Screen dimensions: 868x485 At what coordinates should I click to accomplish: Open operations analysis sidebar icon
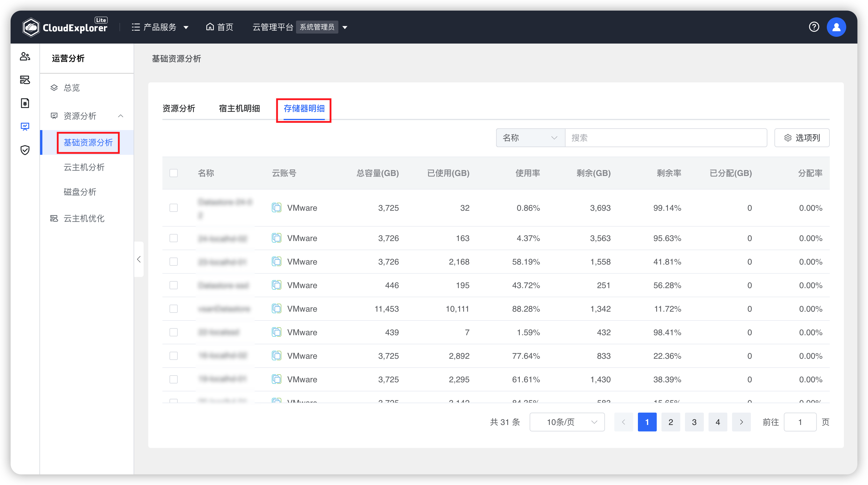point(25,126)
